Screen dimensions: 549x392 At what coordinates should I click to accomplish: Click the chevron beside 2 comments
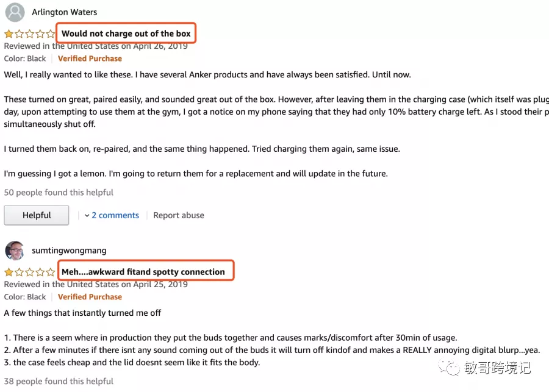pyautogui.click(x=87, y=216)
